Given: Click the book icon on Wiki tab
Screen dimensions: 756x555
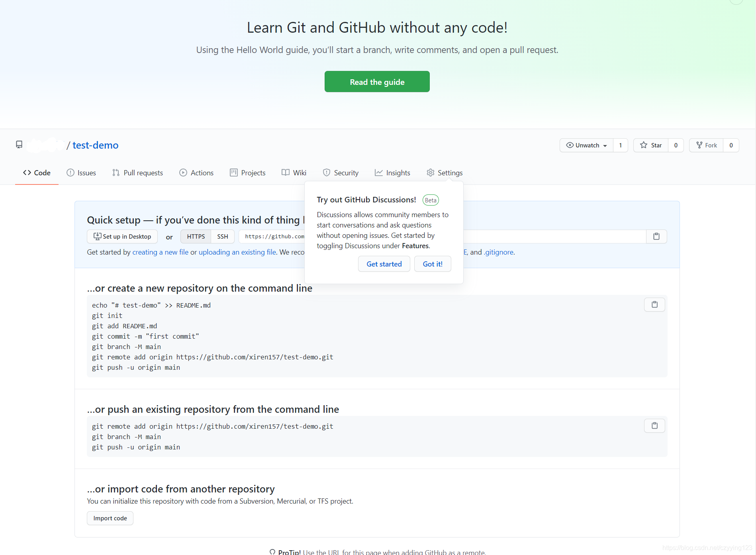Looking at the screenshot, I should coord(286,173).
